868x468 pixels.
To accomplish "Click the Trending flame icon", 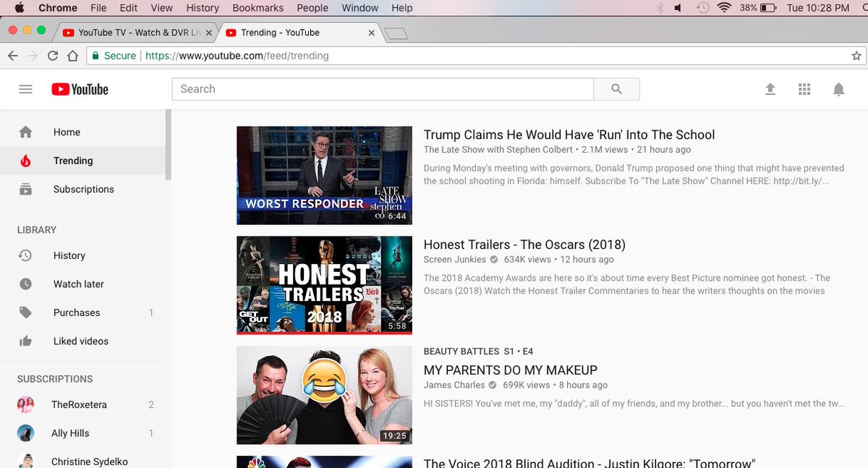I will [25, 161].
